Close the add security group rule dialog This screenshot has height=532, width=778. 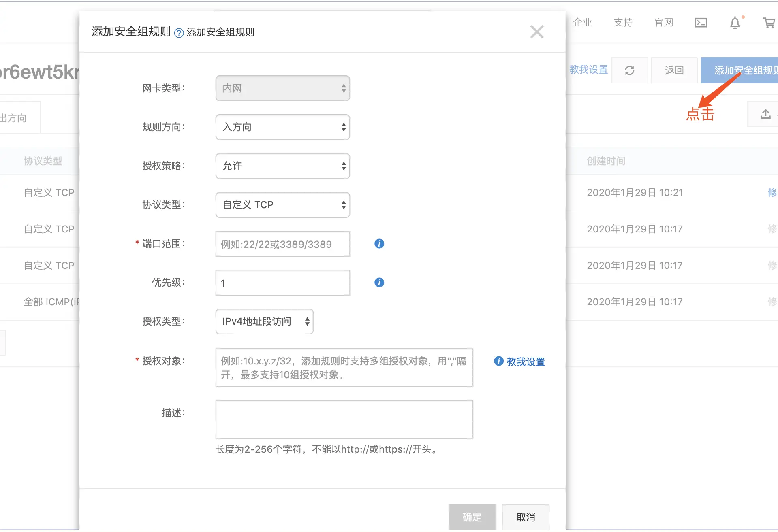tap(536, 32)
